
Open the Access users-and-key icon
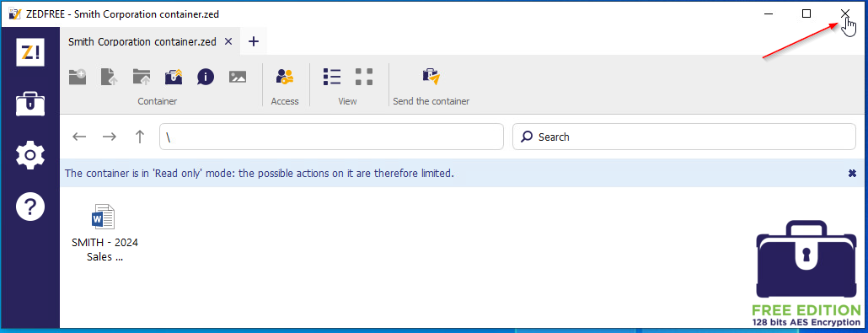285,77
